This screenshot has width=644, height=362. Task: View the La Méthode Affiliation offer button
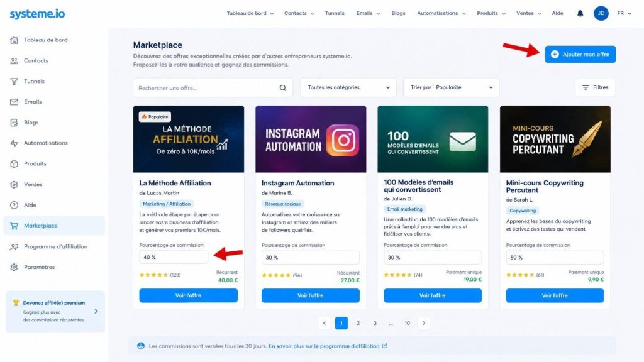pyautogui.click(x=189, y=295)
